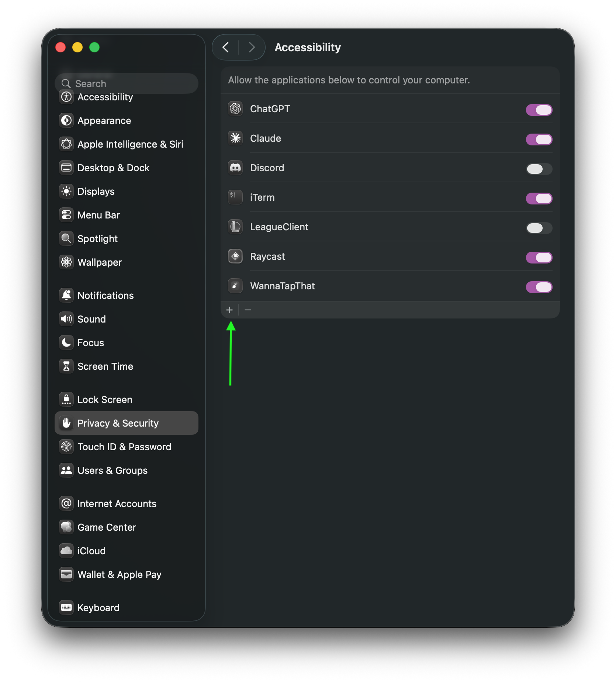Open Wallet & Apple Pay icon
Screen dimensions: 616x682
pos(66,574)
